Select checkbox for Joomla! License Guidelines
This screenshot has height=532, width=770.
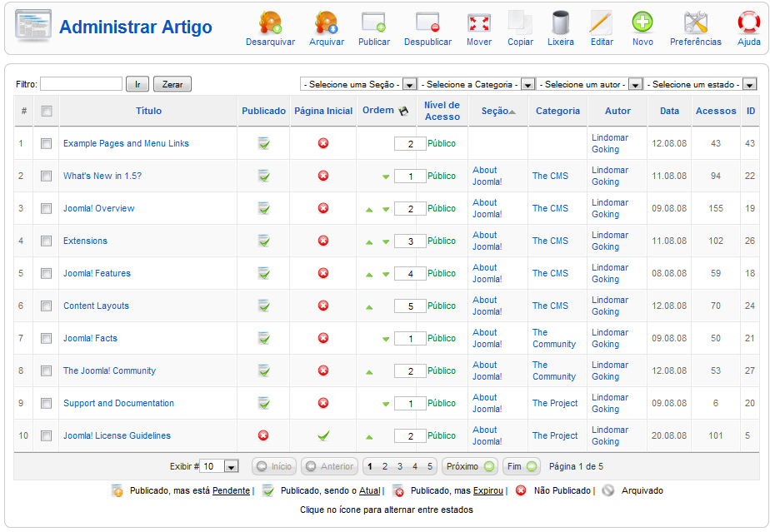(x=46, y=435)
